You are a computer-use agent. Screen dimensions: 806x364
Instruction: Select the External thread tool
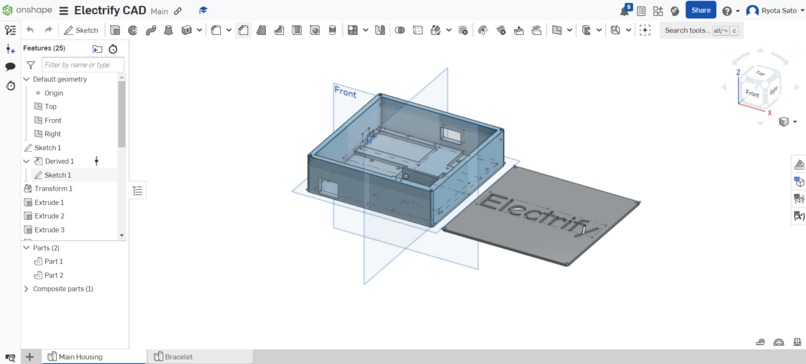click(x=332, y=30)
